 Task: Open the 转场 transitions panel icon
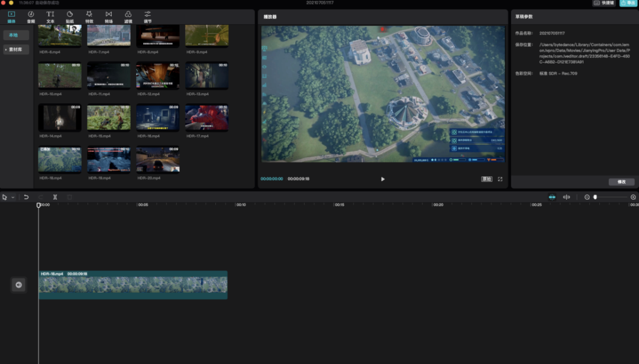click(109, 17)
